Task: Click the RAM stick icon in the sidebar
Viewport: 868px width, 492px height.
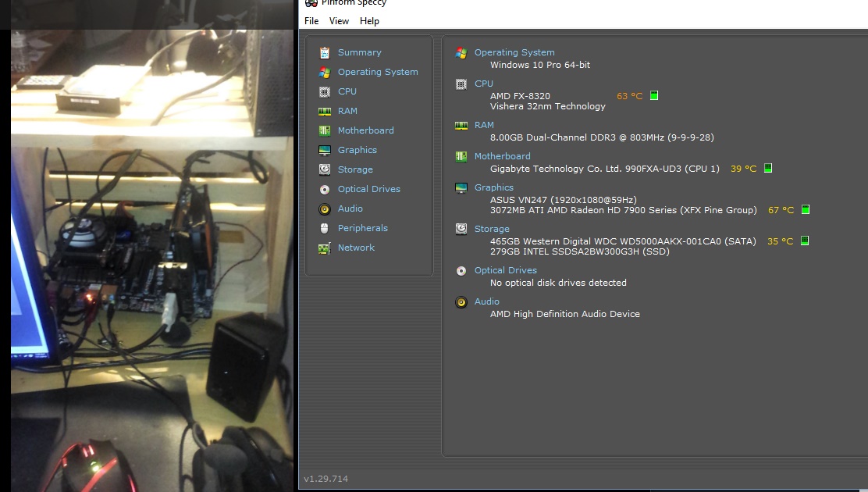Action: [325, 112]
